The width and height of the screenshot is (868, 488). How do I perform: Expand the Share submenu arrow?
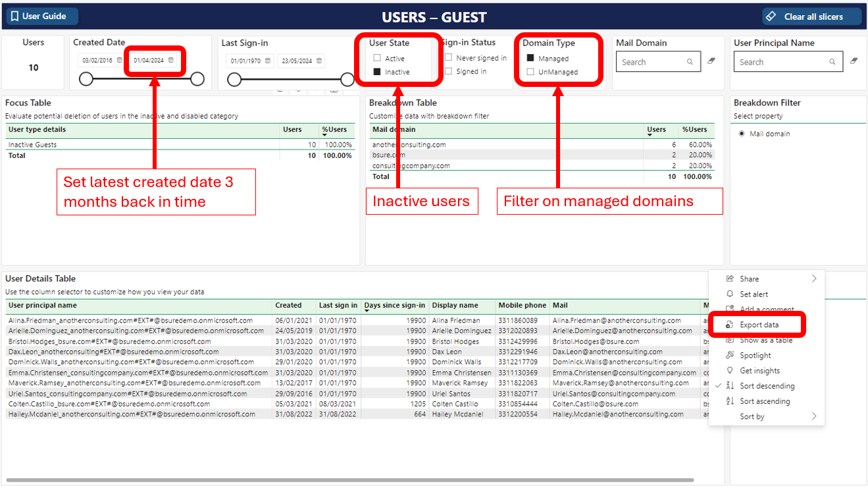coord(814,279)
